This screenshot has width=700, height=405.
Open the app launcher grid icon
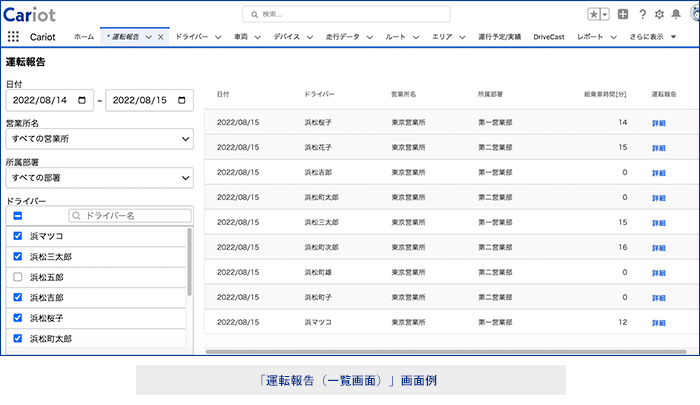(x=13, y=36)
